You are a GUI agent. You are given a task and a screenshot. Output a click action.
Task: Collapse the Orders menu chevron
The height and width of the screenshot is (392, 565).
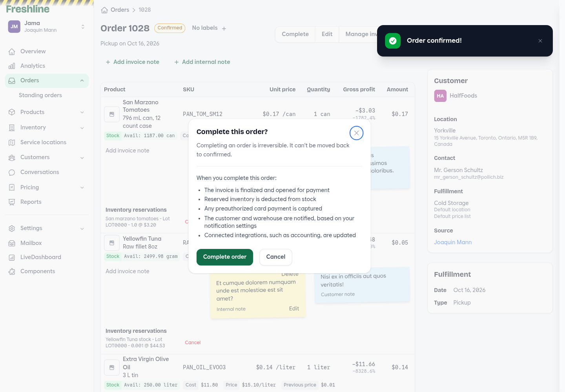pos(82,81)
